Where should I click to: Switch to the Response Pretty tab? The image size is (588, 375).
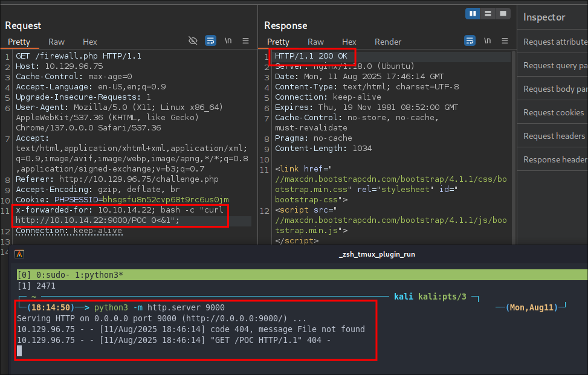(278, 42)
